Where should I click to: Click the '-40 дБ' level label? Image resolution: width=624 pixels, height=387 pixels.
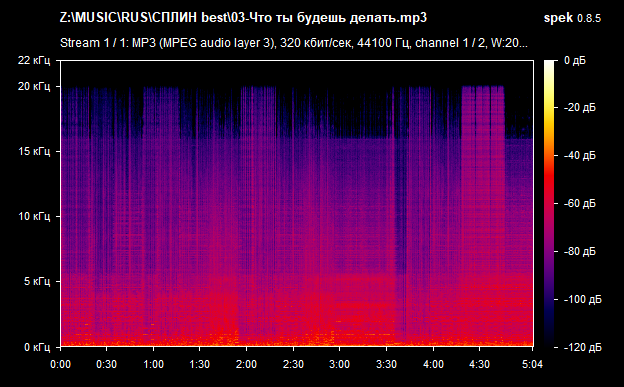tap(580, 155)
